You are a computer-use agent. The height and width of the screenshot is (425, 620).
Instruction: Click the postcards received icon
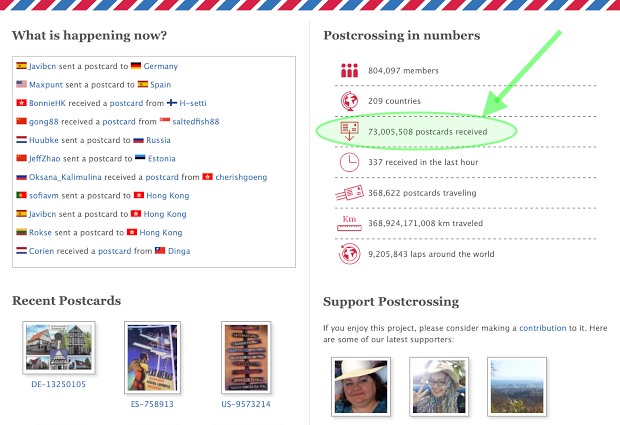[349, 131]
